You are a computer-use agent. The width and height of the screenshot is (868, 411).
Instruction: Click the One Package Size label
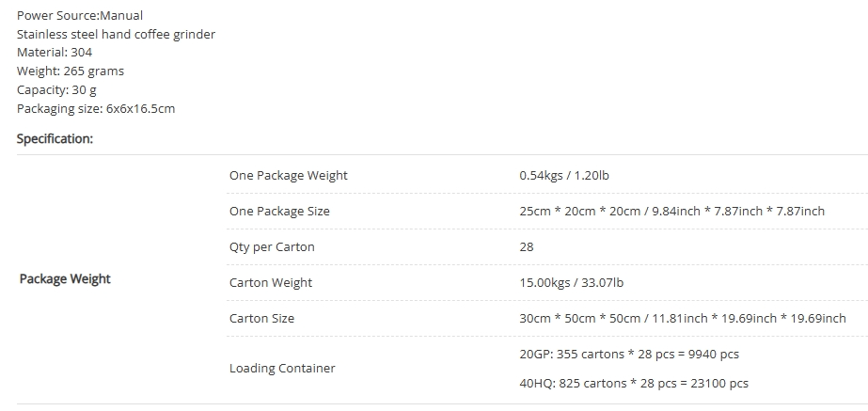pyautogui.click(x=279, y=211)
